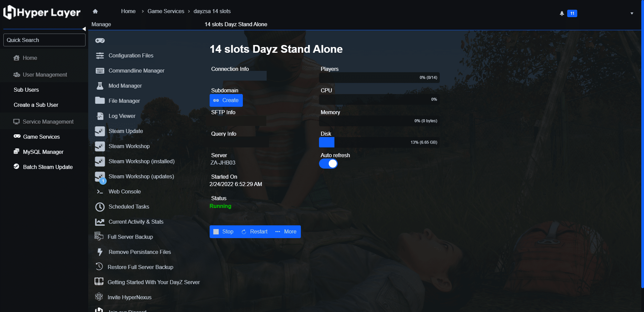This screenshot has width=644, height=312.
Task: Click the Remove Persistance Files lightning icon
Action: [100, 252]
